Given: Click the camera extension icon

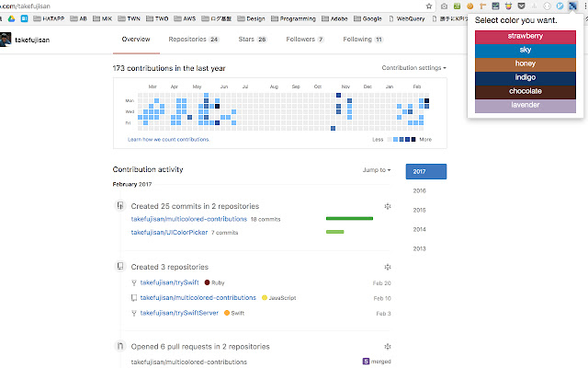Looking at the screenshot, I should (x=444, y=6).
